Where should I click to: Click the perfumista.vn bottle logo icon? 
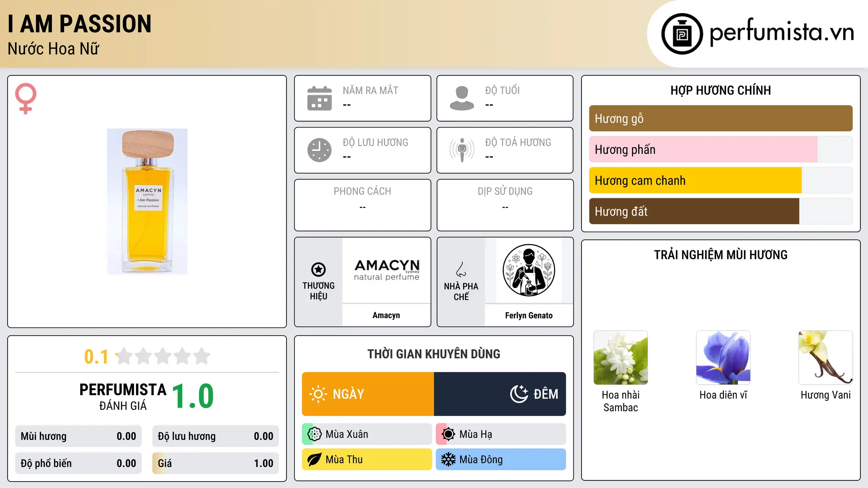pos(682,34)
